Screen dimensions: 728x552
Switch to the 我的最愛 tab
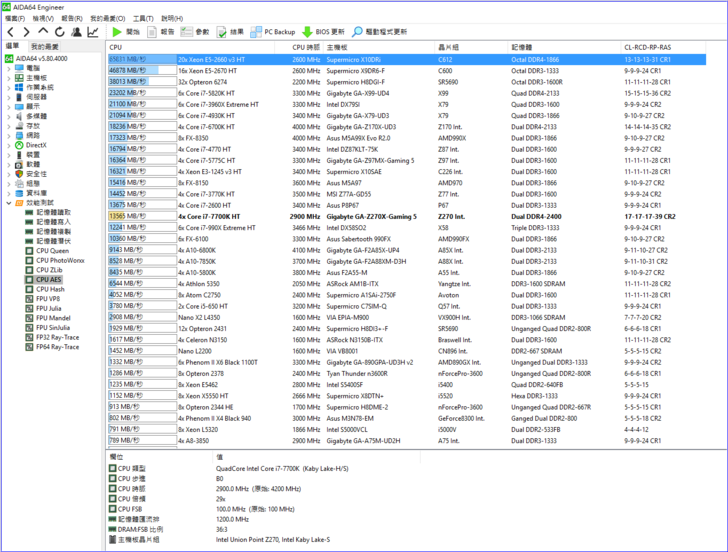tap(44, 47)
